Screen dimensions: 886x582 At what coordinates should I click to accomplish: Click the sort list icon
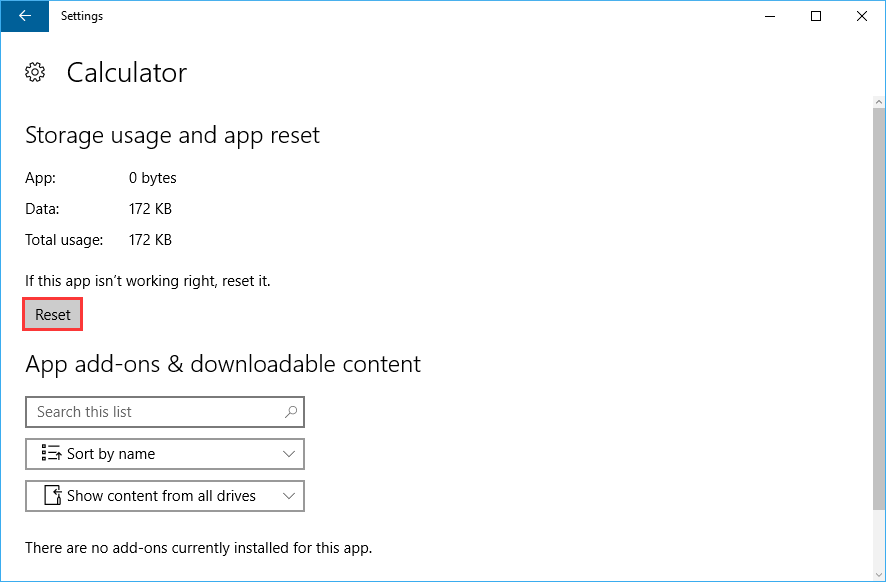point(51,453)
